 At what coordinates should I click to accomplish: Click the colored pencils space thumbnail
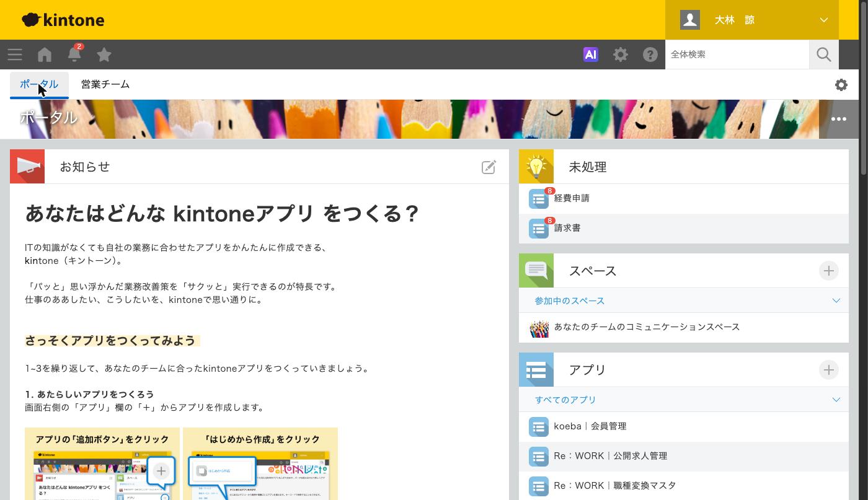tap(539, 328)
